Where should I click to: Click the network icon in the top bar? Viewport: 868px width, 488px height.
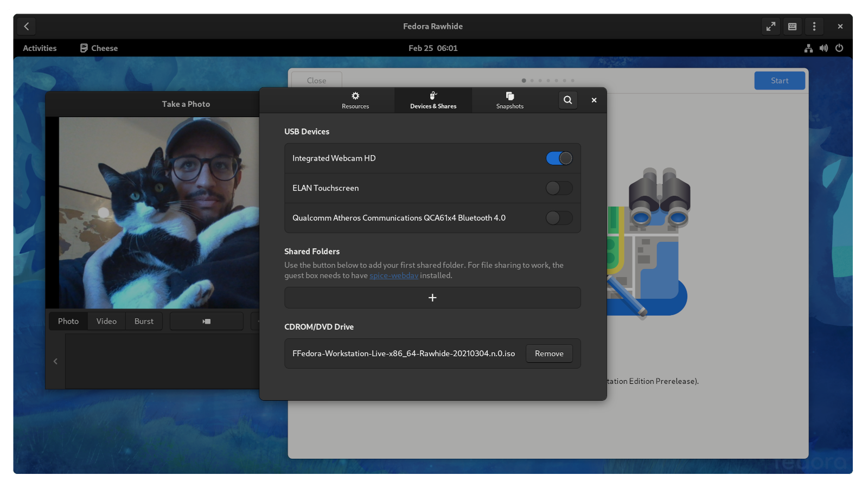808,48
